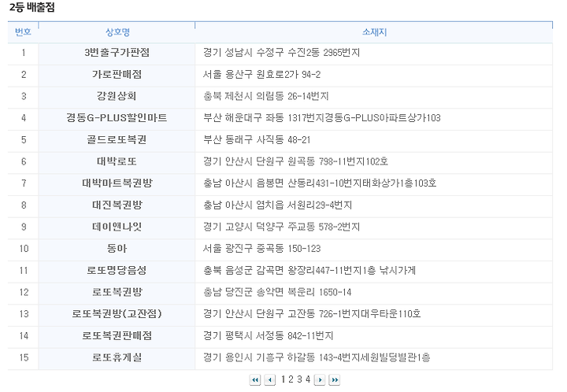Go to first page with double-left arrow

click(255, 379)
